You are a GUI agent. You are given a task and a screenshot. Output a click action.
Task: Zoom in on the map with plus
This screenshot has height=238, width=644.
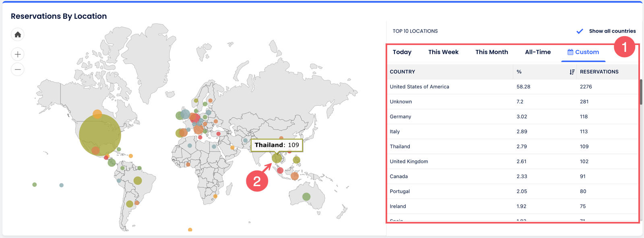tap(18, 54)
